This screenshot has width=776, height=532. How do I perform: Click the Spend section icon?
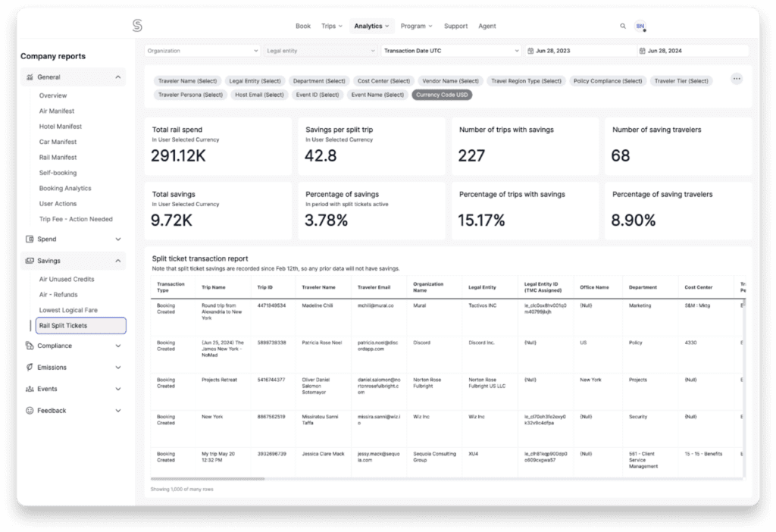[x=30, y=239]
